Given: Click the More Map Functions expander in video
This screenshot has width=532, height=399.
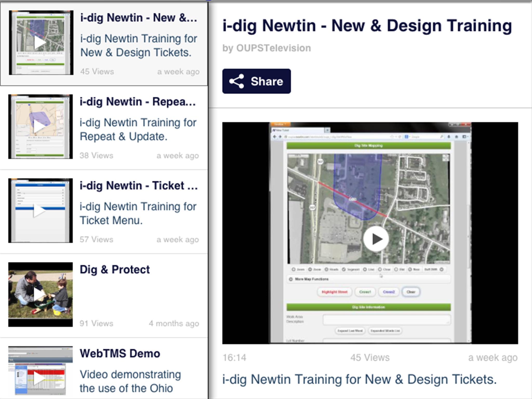Looking at the screenshot, I should (368, 279).
